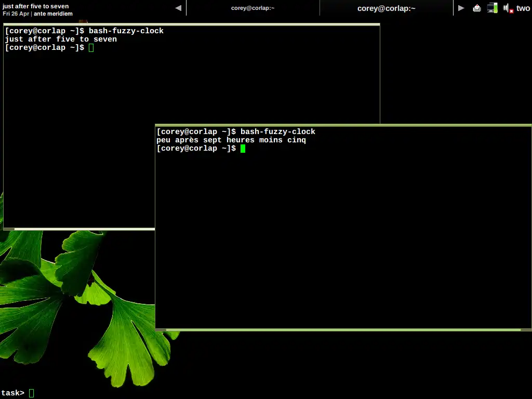Click the right arrow in the tasklist

(x=461, y=8)
